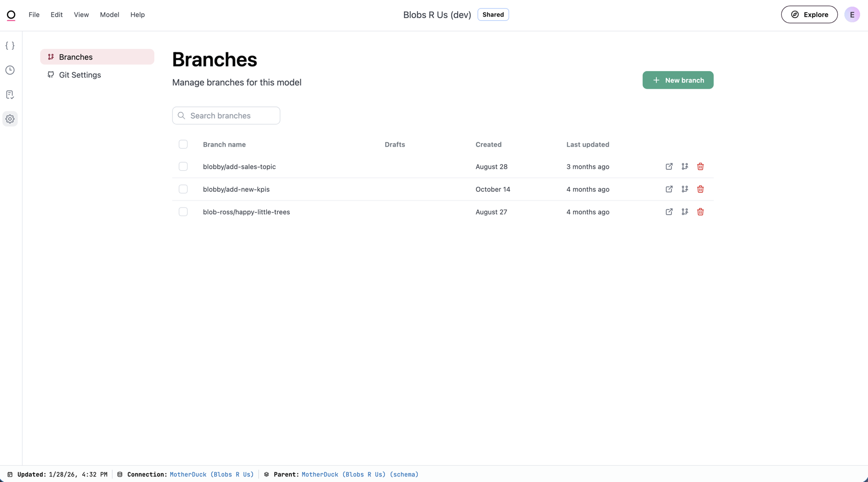The width and height of the screenshot is (868, 482).
Task: Check the blob-ross/happy-little-trees checkbox
Action: click(x=183, y=212)
